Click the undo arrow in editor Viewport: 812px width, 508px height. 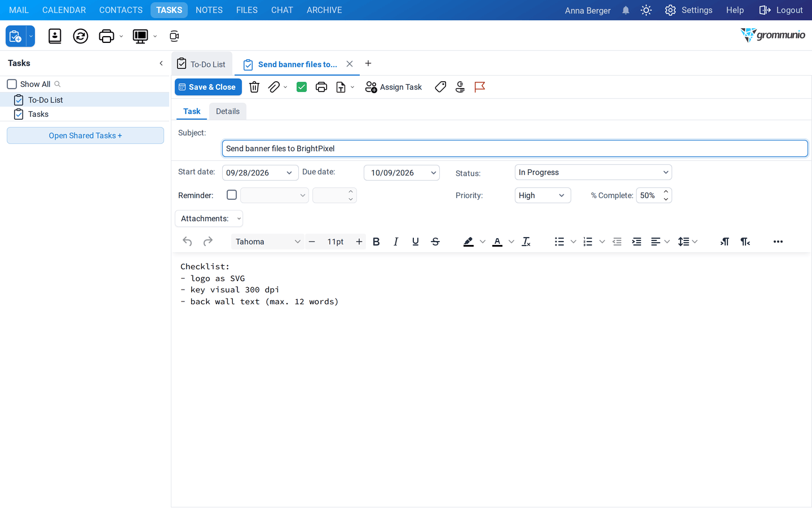(x=187, y=242)
